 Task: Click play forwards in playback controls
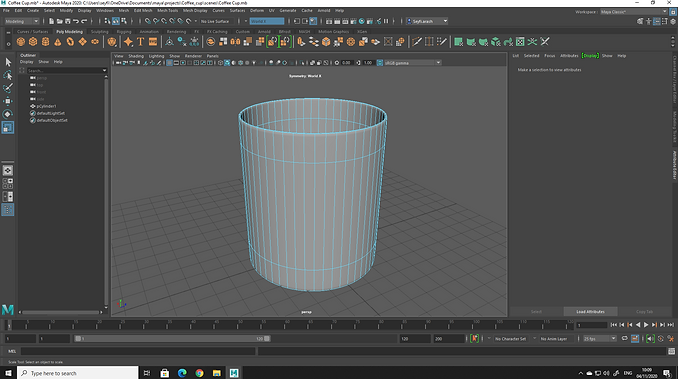coord(646,325)
